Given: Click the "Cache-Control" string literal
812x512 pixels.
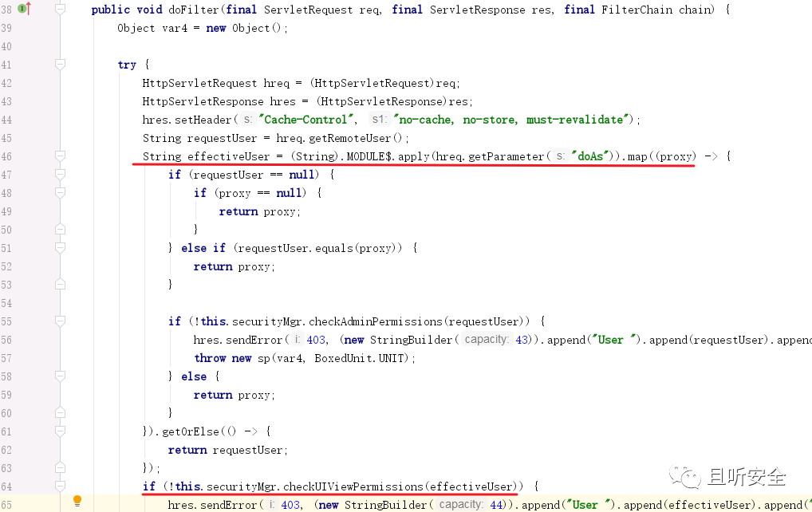Looking at the screenshot, I should click(x=306, y=120).
